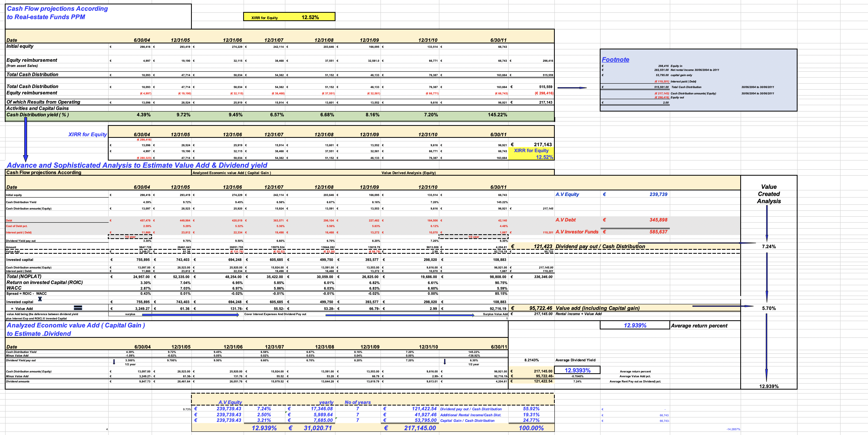Select the red value 345,898
Screen dimensions: 868x435
pos(658,220)
